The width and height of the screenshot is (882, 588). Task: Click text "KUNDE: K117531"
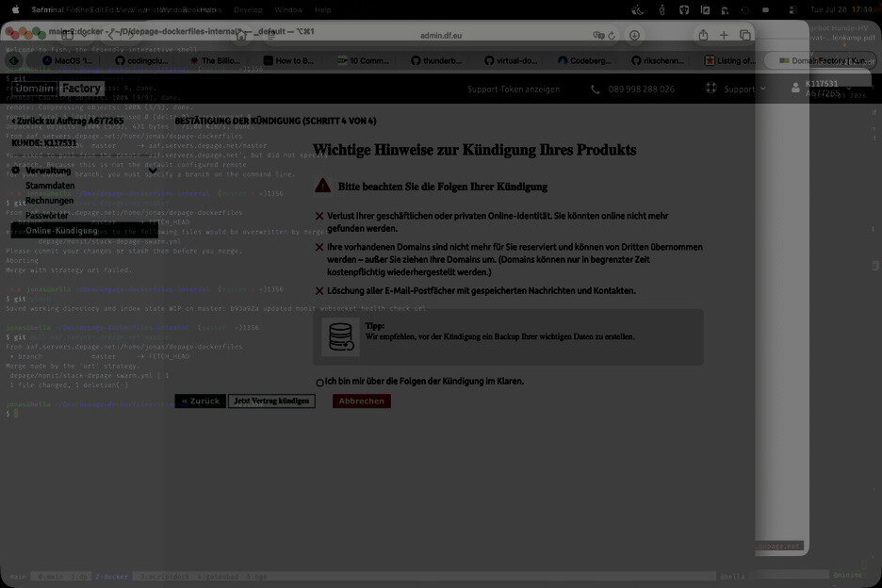pyautogui.click(x=44, y=143)
